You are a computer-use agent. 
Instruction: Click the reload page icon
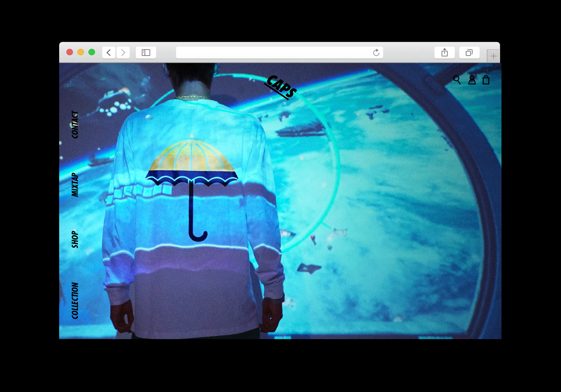pos(376,53)
